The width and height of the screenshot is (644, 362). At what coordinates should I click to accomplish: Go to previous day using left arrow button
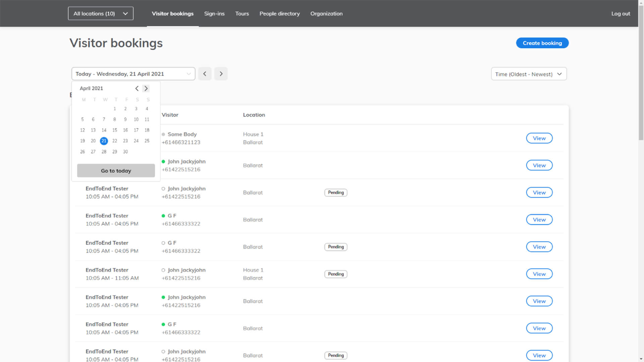coord(205,74)
